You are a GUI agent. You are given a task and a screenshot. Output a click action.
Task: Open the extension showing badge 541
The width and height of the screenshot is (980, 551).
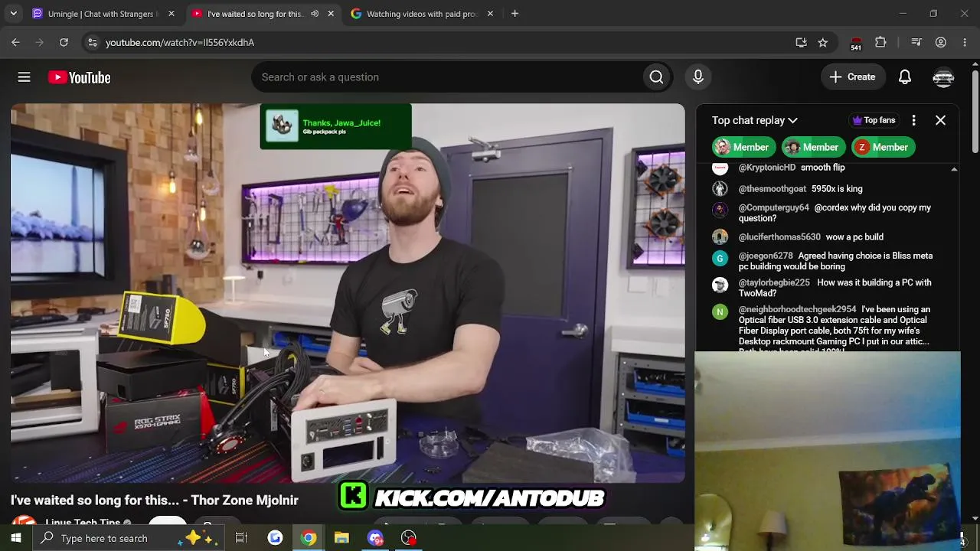[x=856, y=43]
